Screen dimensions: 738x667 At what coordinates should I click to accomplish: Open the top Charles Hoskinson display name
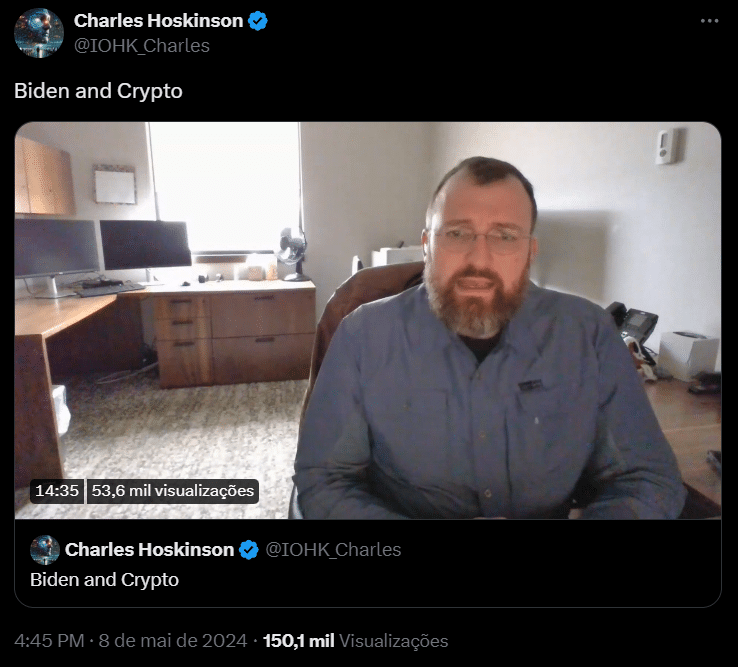pos(158,21)
